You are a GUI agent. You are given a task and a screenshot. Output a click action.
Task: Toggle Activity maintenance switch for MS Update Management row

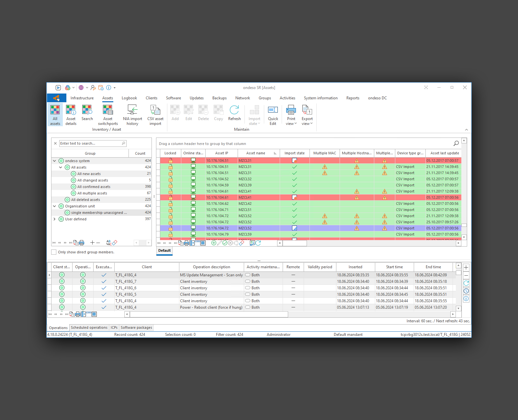pyautogui.click(x=248, y=275)
